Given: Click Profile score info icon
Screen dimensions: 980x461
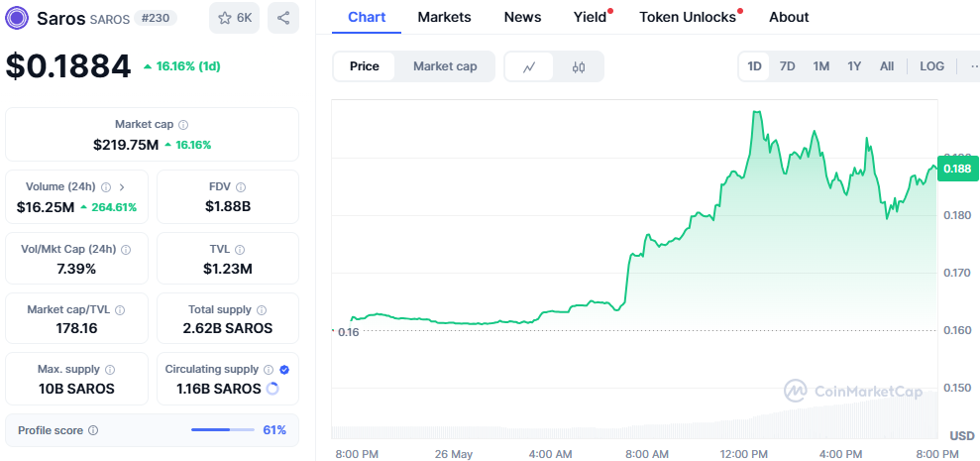Looking at the screenshot, I should point(93,430).
